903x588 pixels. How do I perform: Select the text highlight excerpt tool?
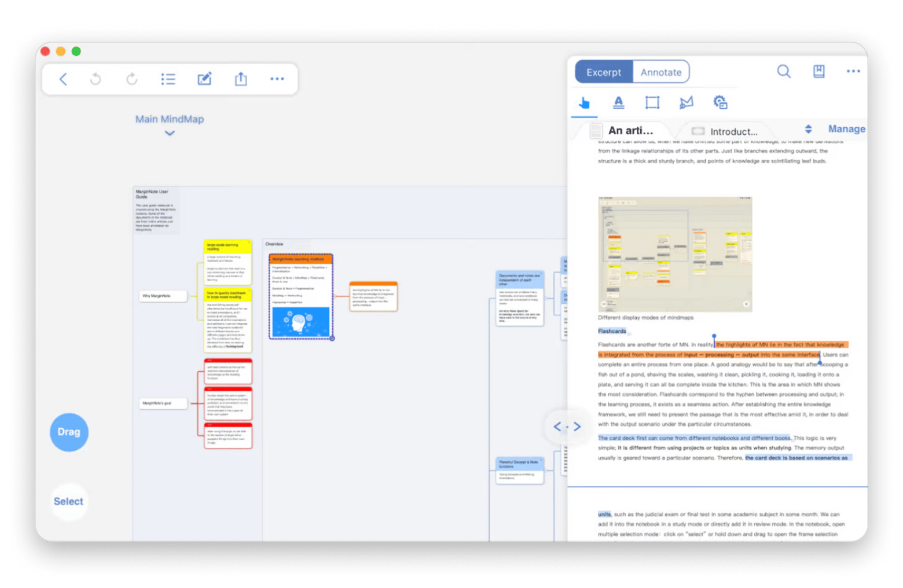618,103
